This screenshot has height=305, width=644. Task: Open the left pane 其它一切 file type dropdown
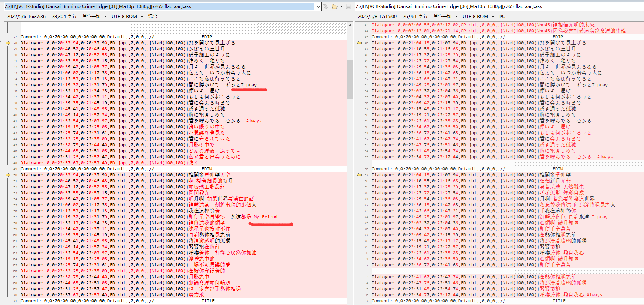105,17
